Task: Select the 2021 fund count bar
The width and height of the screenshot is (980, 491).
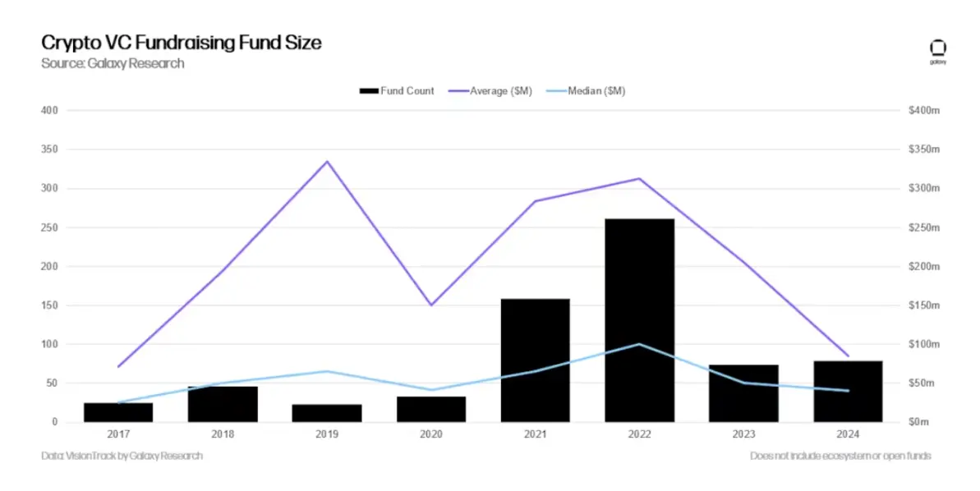Action: pyautogui.click(x=535, y=360)
